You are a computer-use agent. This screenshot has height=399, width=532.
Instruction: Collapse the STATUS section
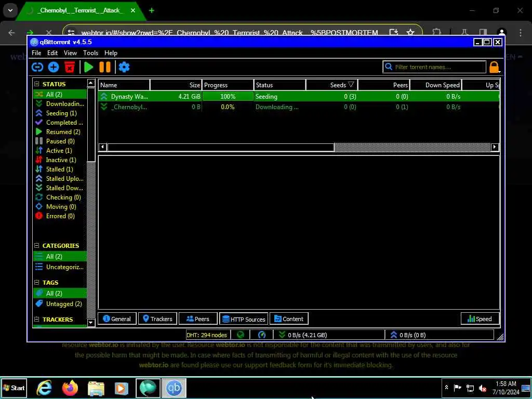click(37, 84)
